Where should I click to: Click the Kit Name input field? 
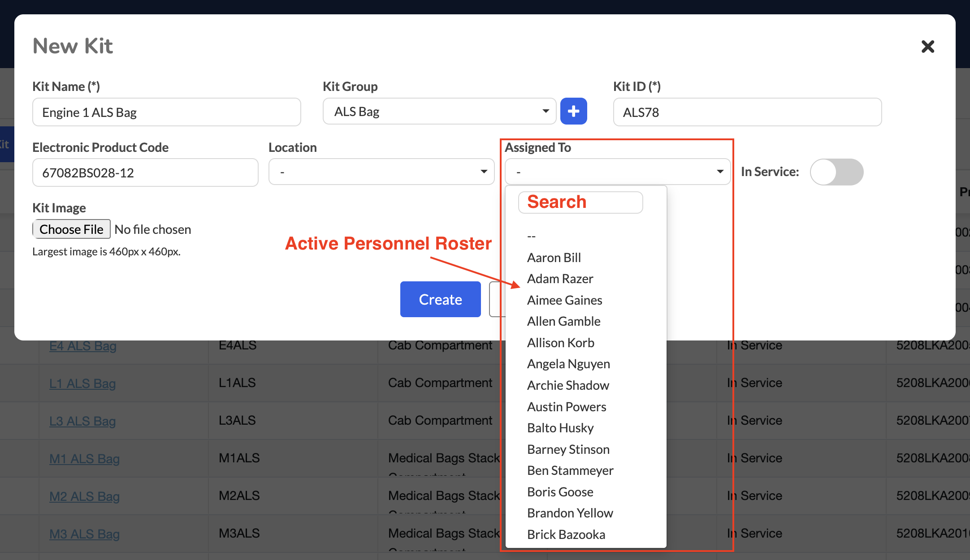166,112
